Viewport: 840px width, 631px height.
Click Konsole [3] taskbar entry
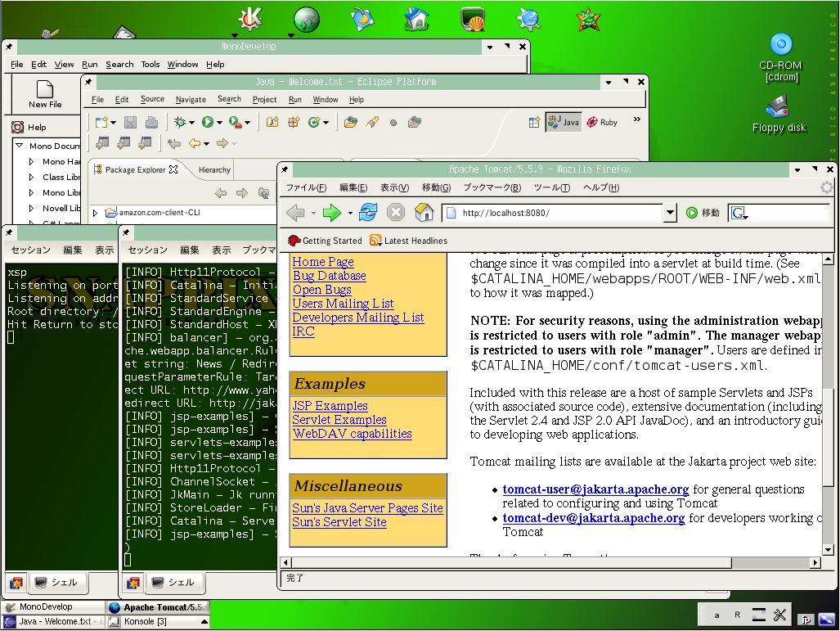point(158,621)
